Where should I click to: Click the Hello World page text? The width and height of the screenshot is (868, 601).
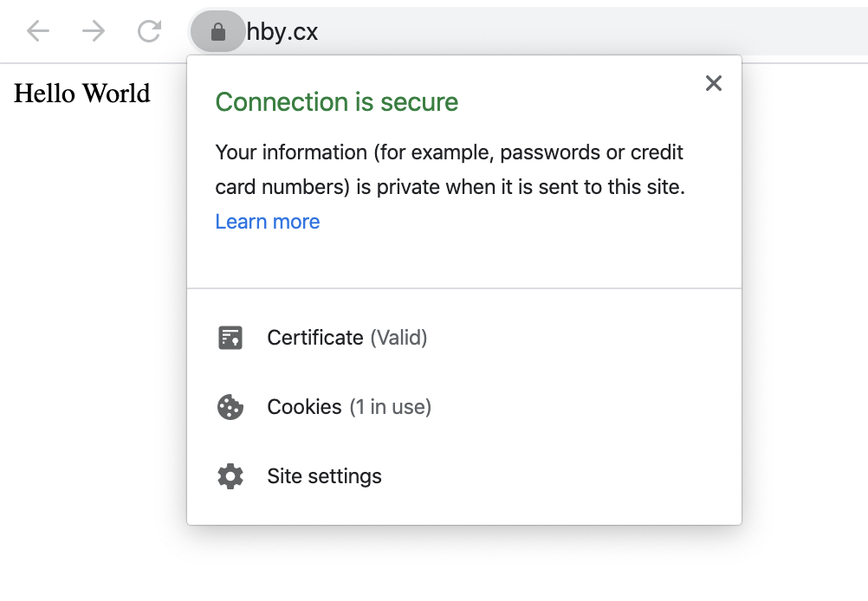(x=82, y=93)
